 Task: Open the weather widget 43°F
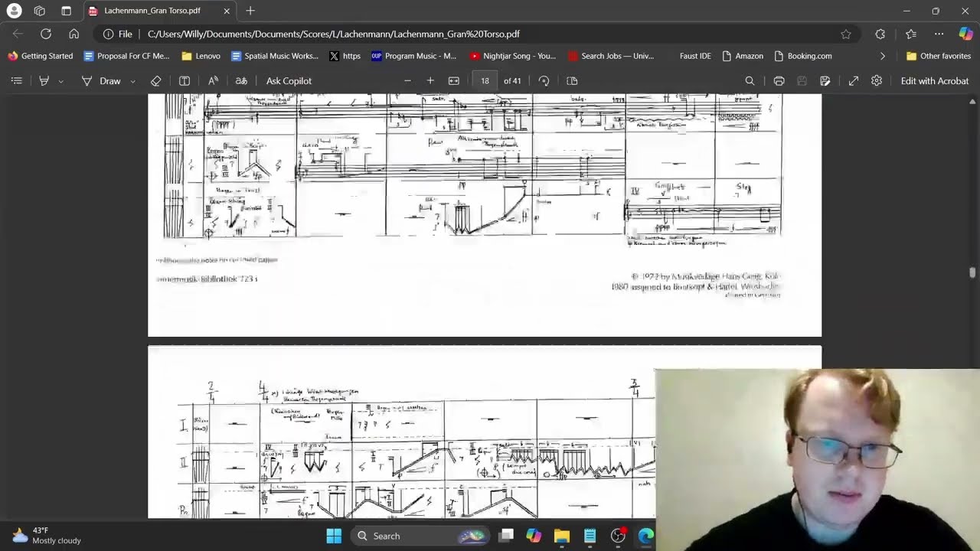46,536
